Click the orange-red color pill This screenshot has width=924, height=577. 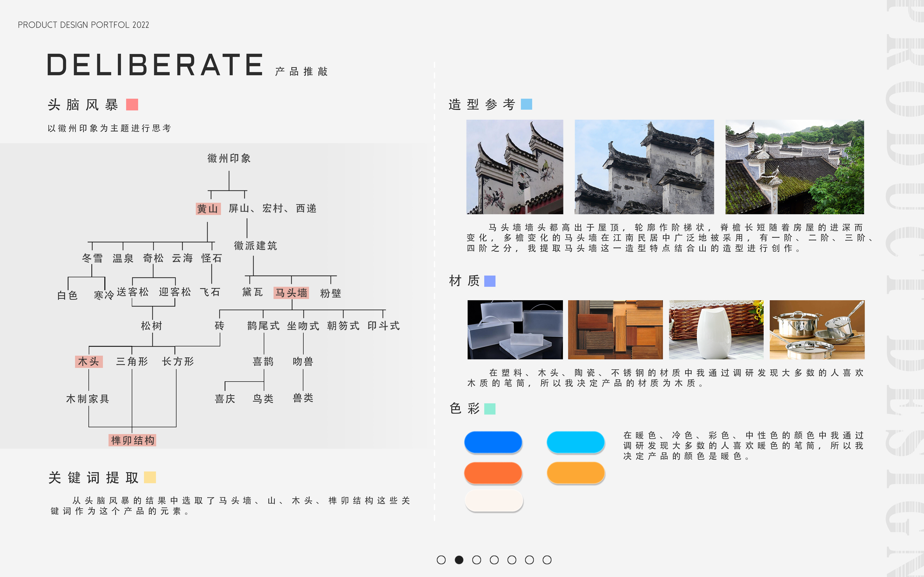[493, 473]
